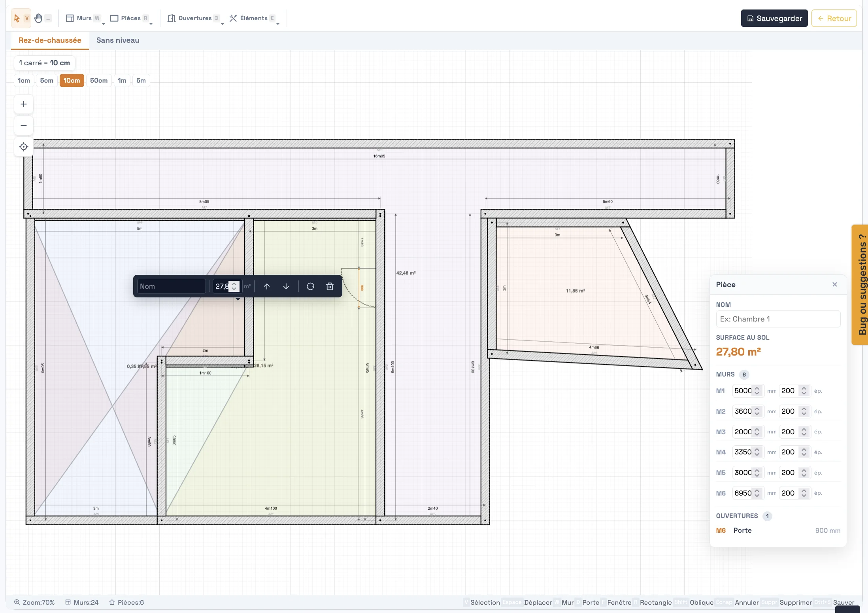Open the Ouvertures dropdown arrow
868x613 pixels.
(x=223, y=24)
